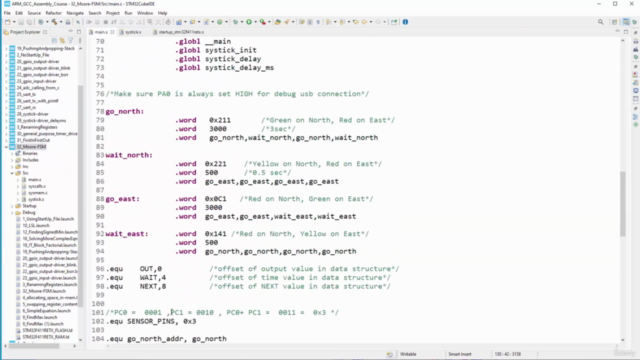Viewport: 640px width, 360px height.
Task: Click Link with Editor icon in Project Explorer
Action: point(62,40)
